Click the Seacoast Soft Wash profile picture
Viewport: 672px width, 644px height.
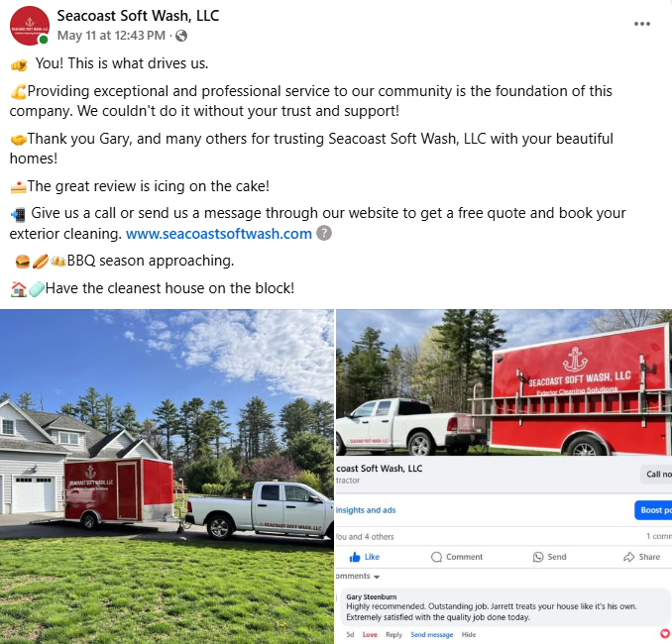pos(30,26)
